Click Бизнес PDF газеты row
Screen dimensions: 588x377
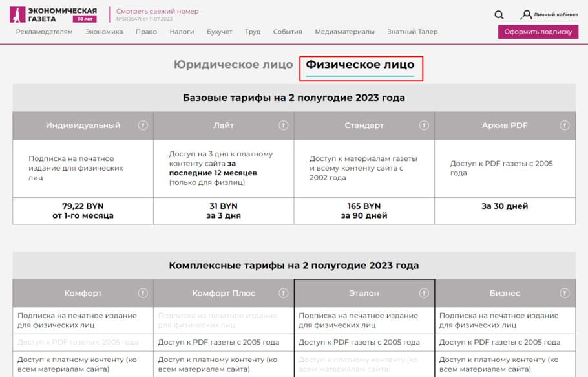tap(505, 342)
